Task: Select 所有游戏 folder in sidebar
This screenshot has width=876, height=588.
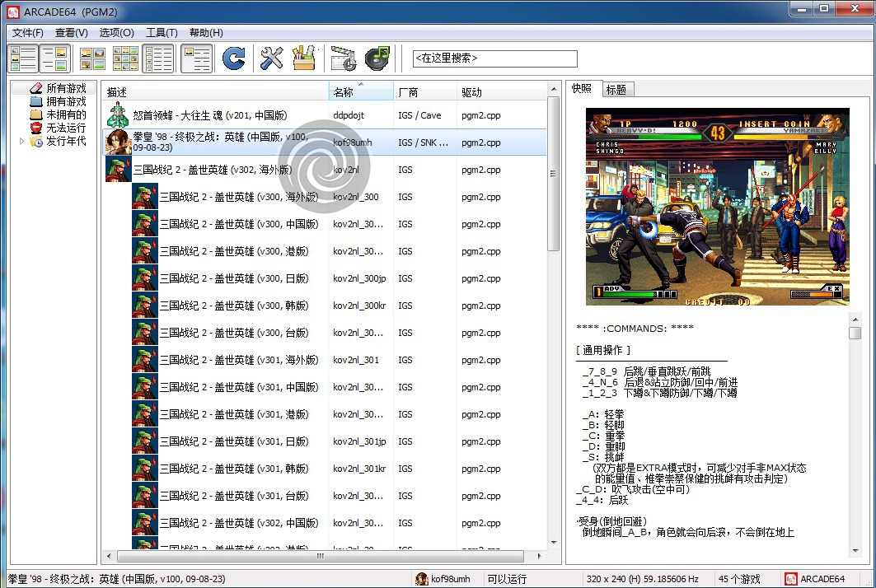Action: [66, 88]
